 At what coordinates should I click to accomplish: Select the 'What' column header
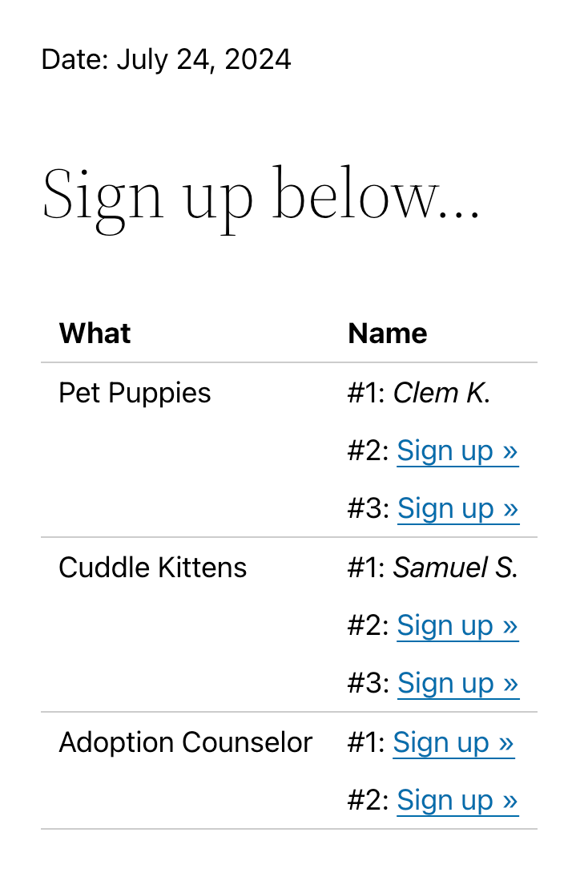pos(95,333)
